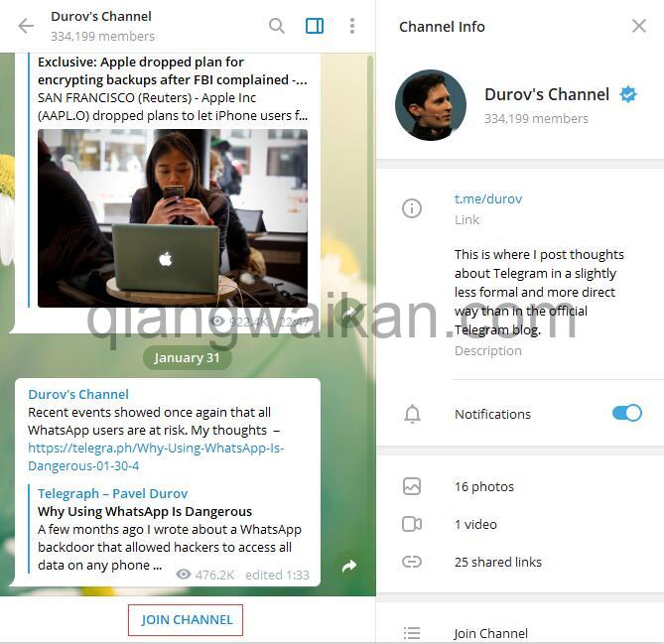Click the edited 1:33 timestamp
664x644 pixels.
(x=277, y=575)
